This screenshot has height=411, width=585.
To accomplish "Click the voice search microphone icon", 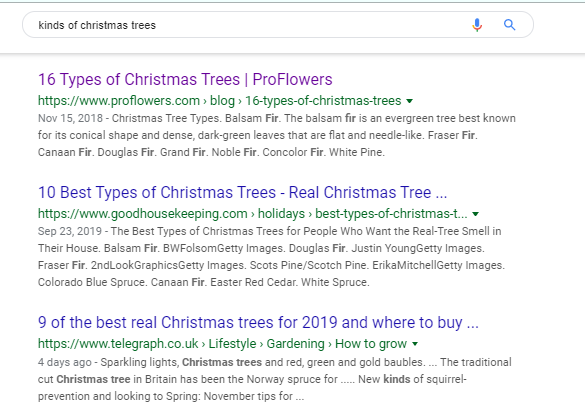I will [477, 25].
